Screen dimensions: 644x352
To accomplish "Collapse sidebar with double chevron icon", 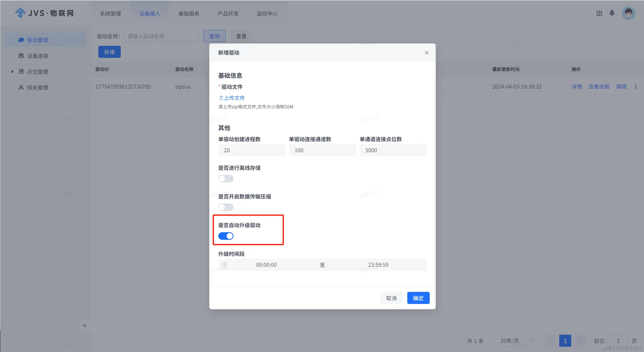I will pyautogui.click(x=85, y=326).
